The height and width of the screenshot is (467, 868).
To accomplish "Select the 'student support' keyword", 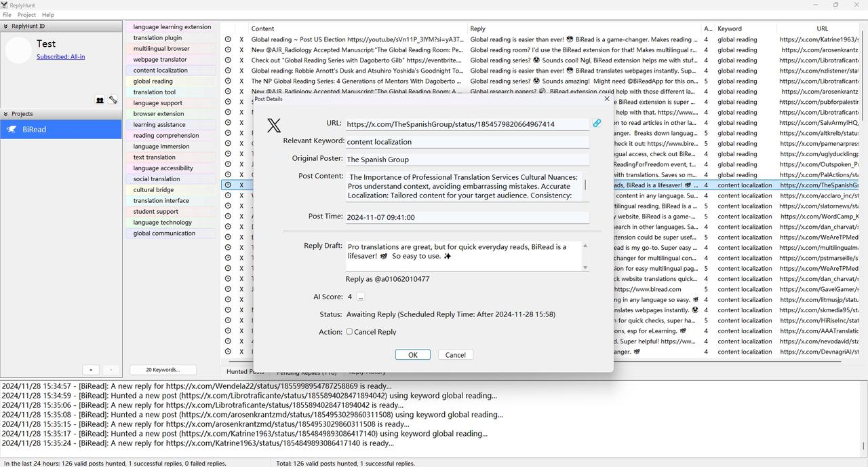I will [x=171, y=212].
